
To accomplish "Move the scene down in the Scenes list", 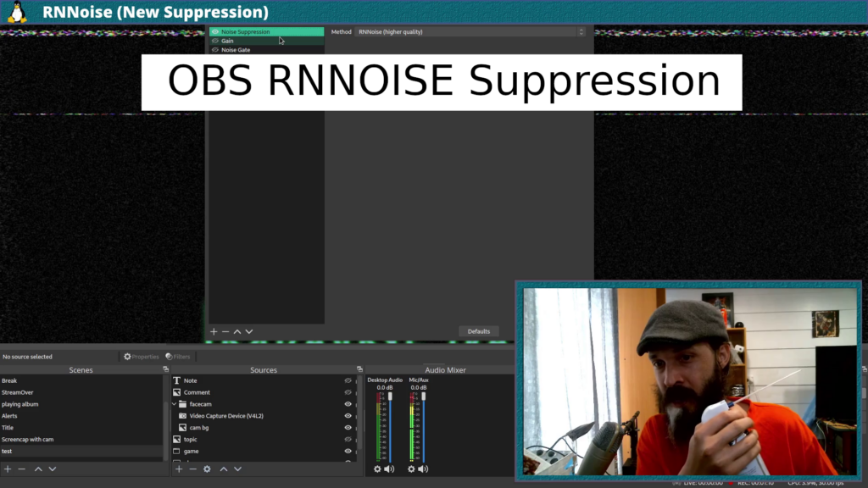I will [53, 469].
